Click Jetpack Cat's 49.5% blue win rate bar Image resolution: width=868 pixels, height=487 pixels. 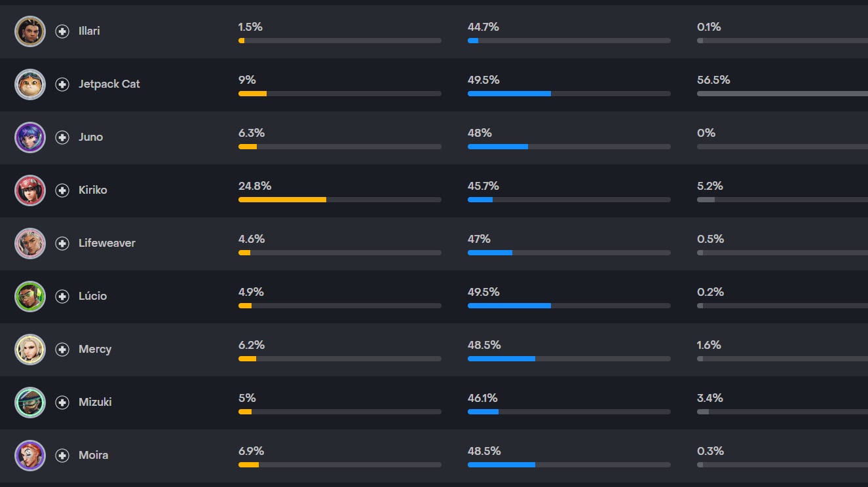click(569, 94)
